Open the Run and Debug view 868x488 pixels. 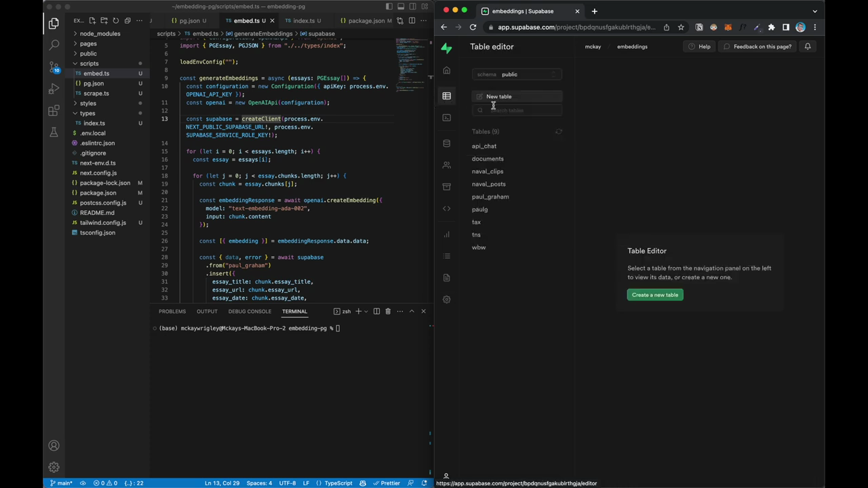54,89
